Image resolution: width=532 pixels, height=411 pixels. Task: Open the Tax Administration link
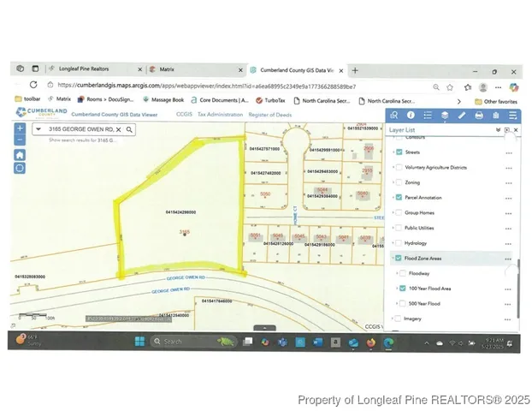(221, 114)
